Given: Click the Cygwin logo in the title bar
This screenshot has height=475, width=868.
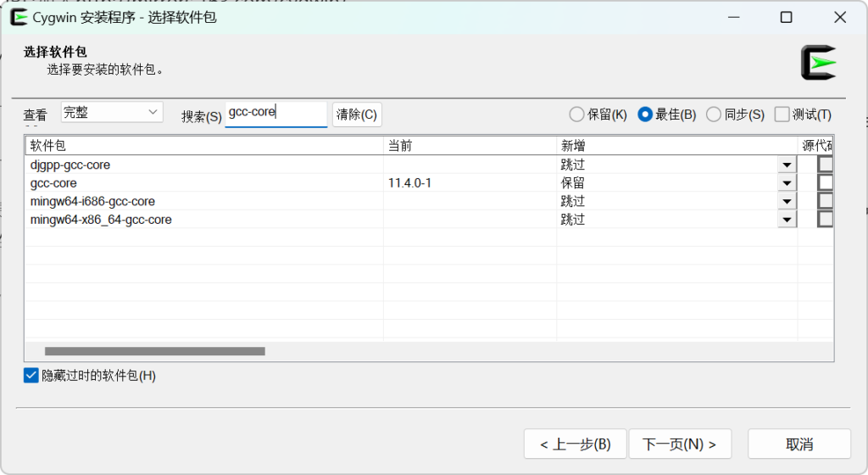Looking at the screenshot, I should pos(19,17).
